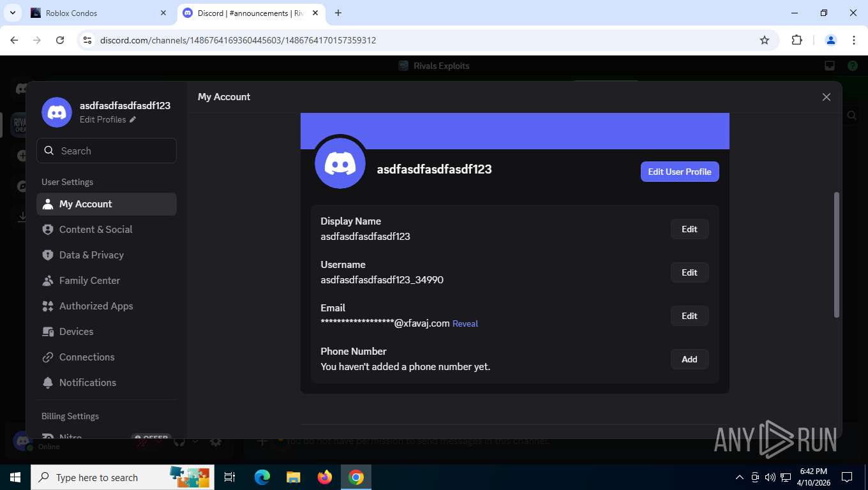Open the Extensions puzzle icon

pyautogui.click(x=797, y=40)
